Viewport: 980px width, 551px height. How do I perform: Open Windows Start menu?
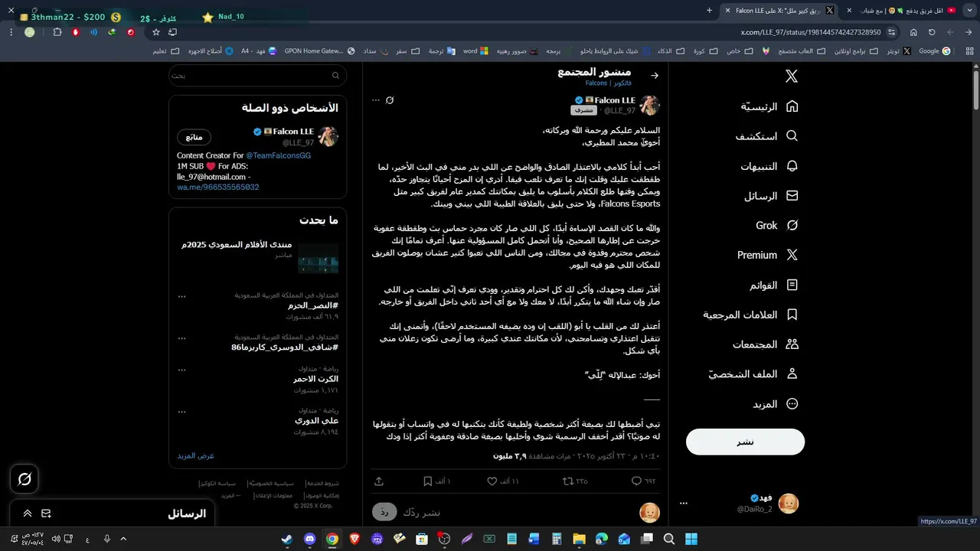[x=692, y=539]
